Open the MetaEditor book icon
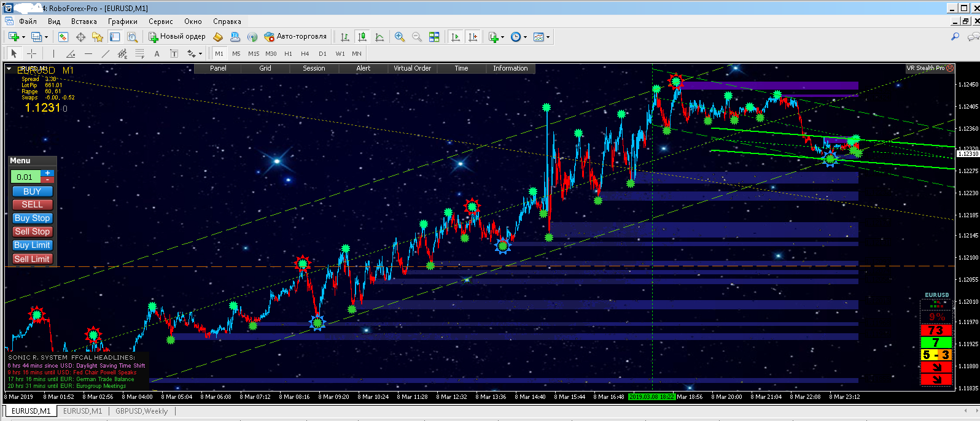Image resolution: width=980 pixels, height=421 pixels. 218,37
